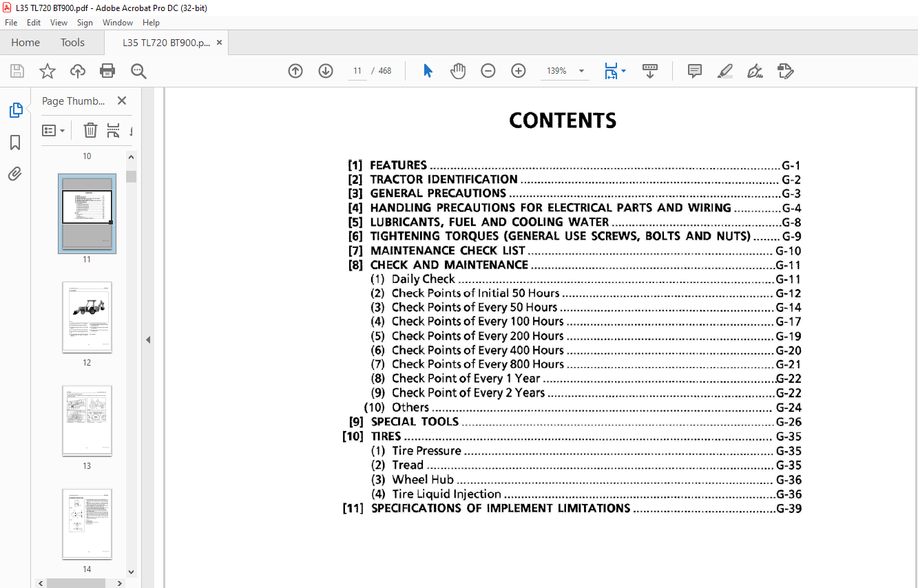Click the insert pages thumbnail icon
The width and height of the screenshot is (918, 588).
point(114,130)
